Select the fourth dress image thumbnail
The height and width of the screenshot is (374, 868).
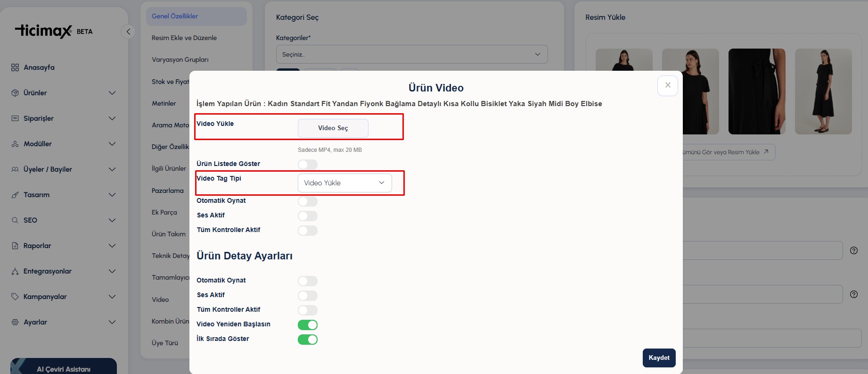click(823, 91)
